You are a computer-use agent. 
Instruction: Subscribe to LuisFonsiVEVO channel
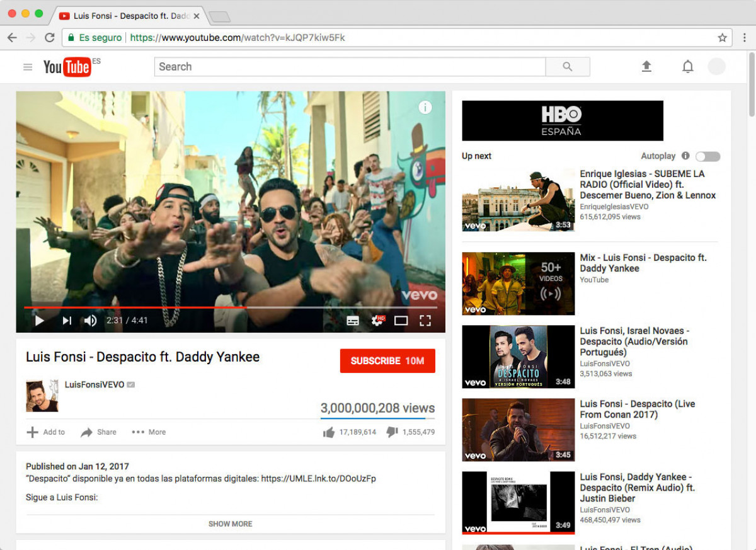point(387,361)
